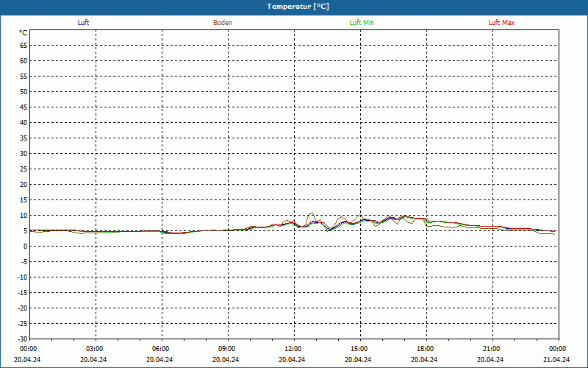The width and height of the screenshot is (588, 368).
Task: Click the 09:00 time label
Action: tap(226, 349)
